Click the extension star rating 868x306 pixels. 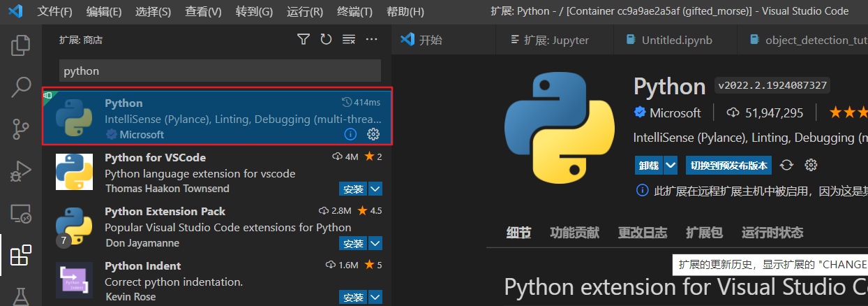coord(848,112)
